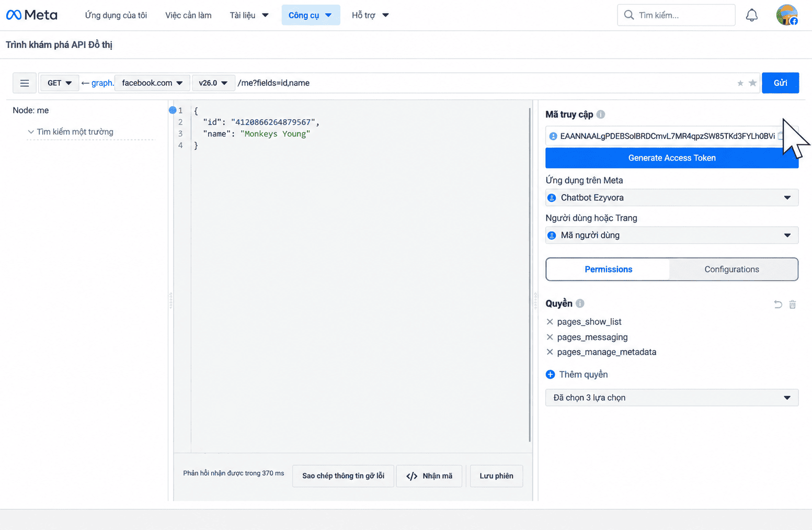
Task: Click the info icon beside Mã truy cập
Action: tap(601, 114)
